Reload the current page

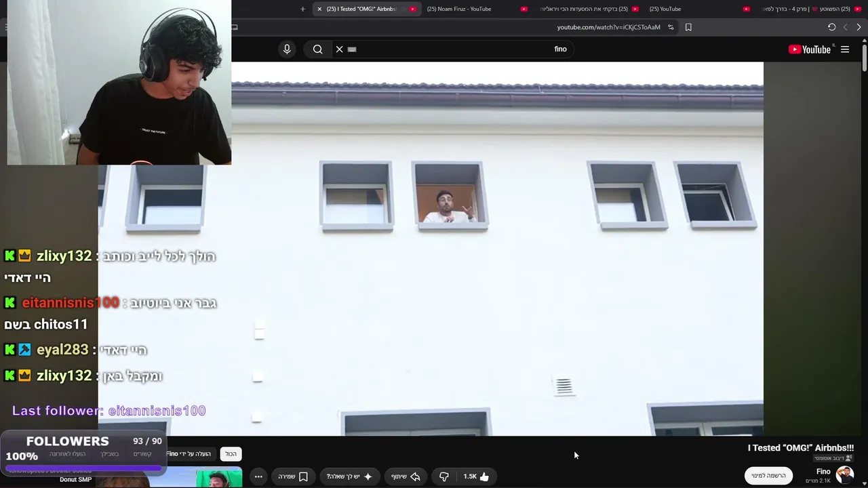(x=831, y=27)
